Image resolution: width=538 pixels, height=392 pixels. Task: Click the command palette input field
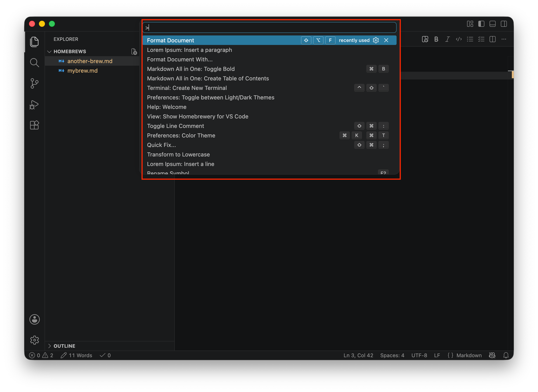269,28
